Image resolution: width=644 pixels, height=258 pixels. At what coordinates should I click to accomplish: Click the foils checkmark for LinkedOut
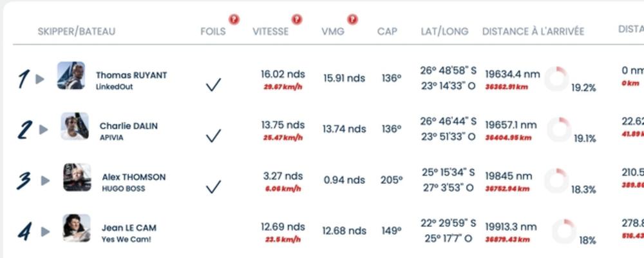pos(213,84)
